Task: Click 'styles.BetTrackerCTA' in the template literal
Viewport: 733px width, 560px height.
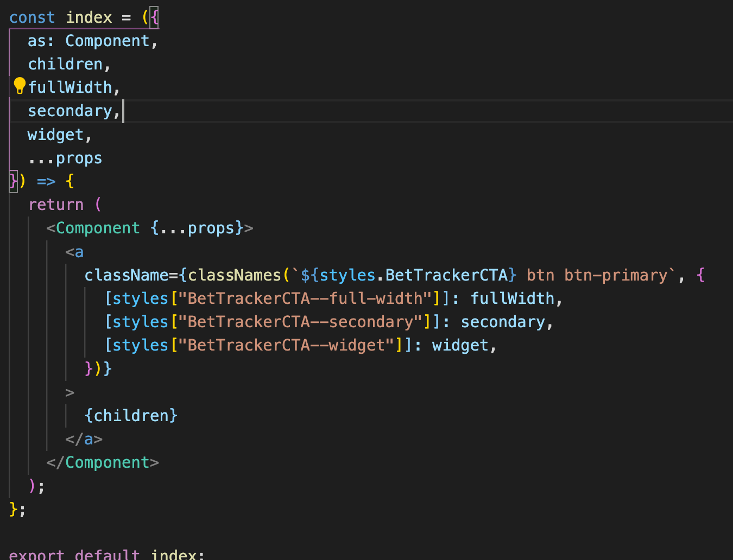Action: 413,275
